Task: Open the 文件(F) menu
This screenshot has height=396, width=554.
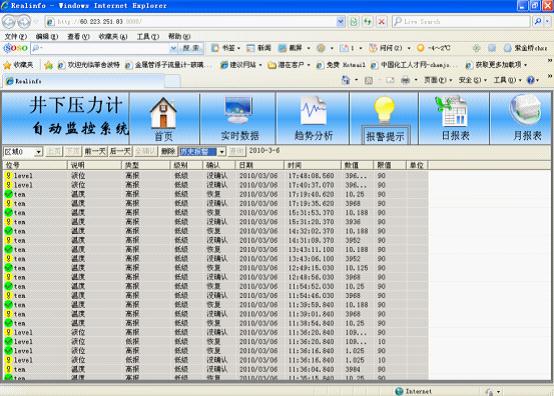Action: point(16,36)
